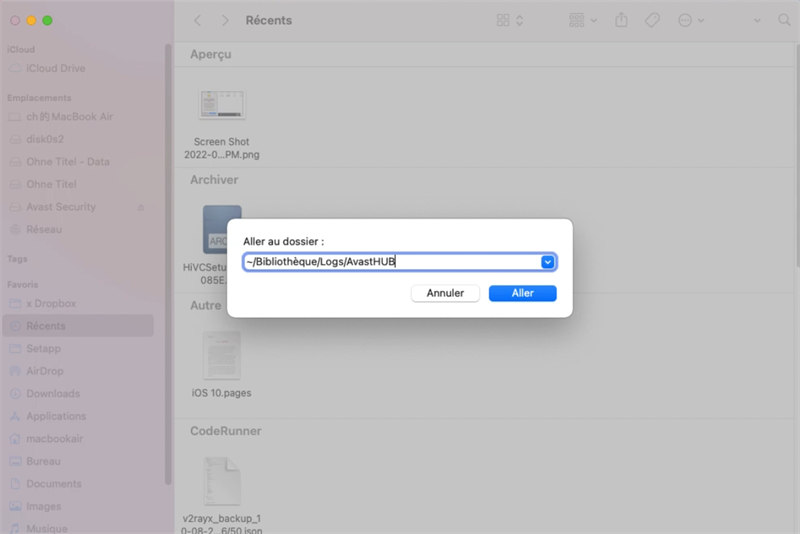
Task: Select Récents in sidebar
Action: (x=78, y=326)
